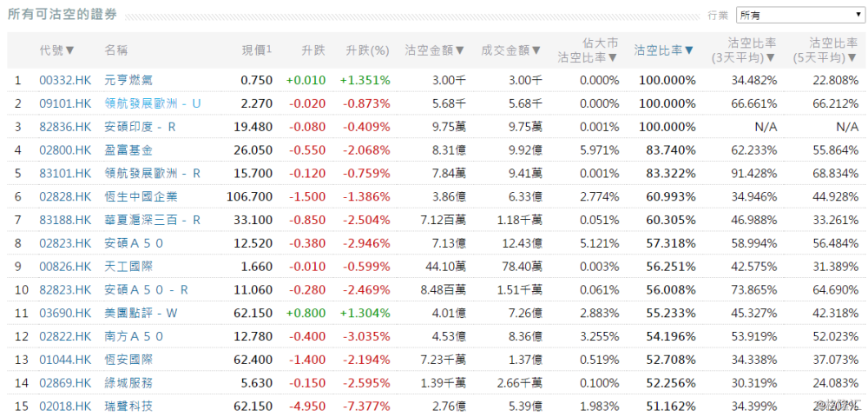The height and width of the screenshot is (417, 868).
Task: Select 5-day average 68.834%
Action: (835, 174)
